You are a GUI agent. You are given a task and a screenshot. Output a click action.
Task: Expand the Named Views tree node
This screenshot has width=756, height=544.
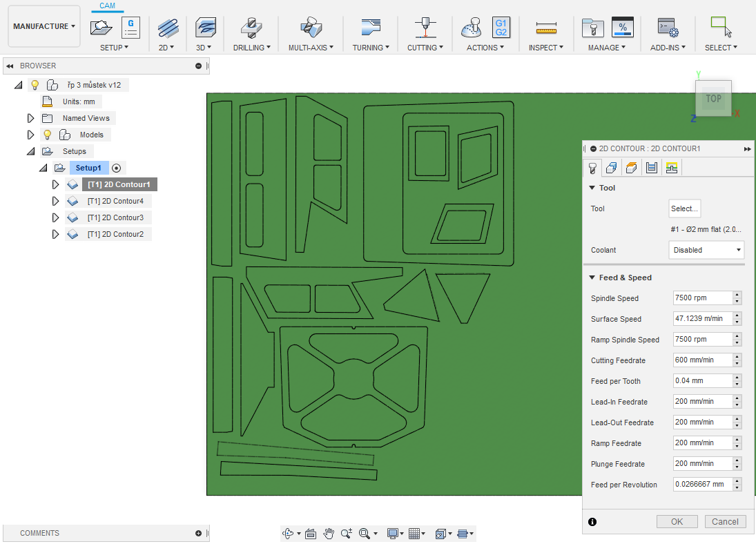click(x=30, y=118)
